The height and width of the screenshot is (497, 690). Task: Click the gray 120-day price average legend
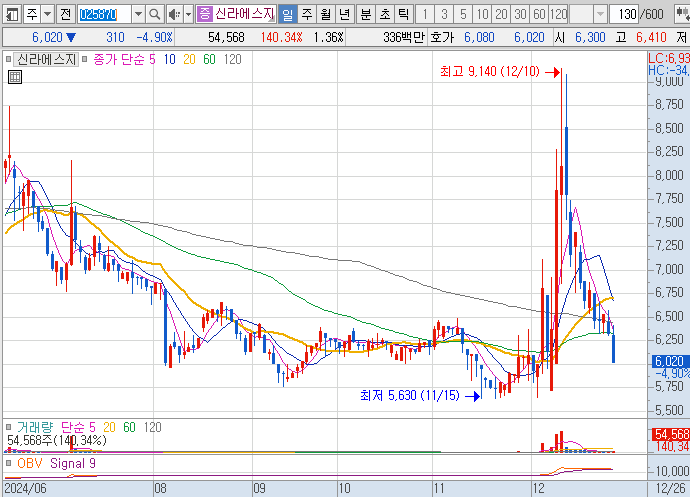point(232,59)
